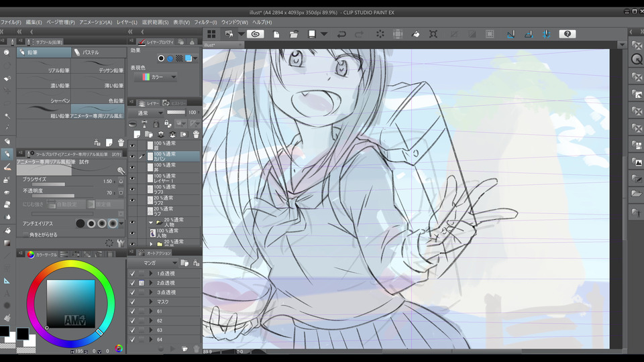Toggle visibility of the ラフ2 layer

pos(132,200)
